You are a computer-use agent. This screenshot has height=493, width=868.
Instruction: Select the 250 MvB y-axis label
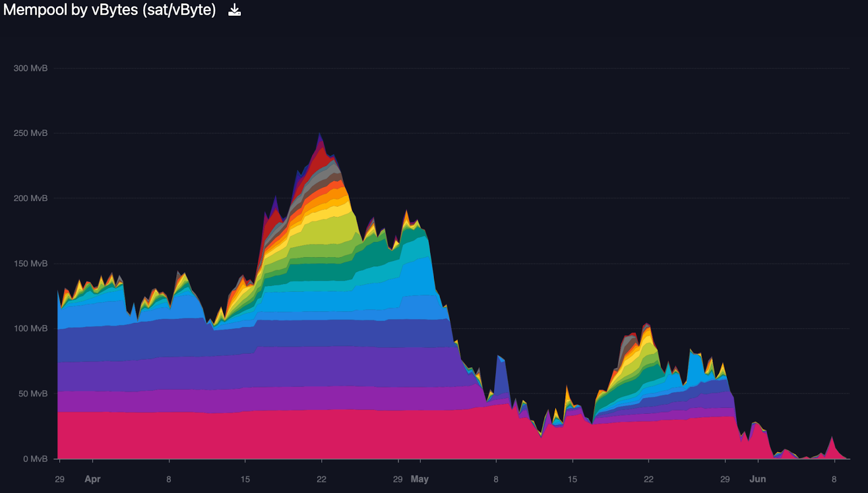click(x=30, y=133)
